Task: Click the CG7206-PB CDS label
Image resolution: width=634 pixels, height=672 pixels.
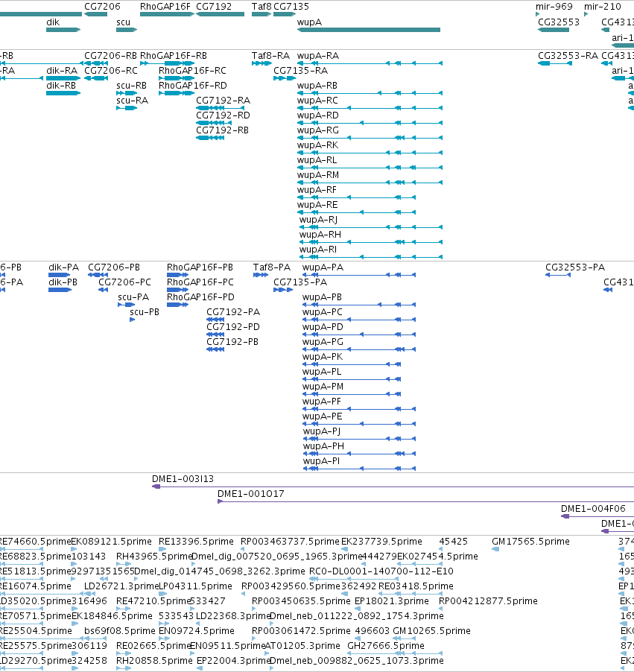Action: [113, 267]
